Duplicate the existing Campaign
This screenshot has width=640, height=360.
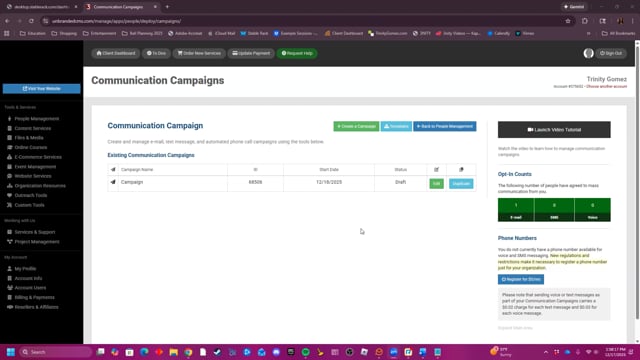pyautogui.click(x=461, y=184)
